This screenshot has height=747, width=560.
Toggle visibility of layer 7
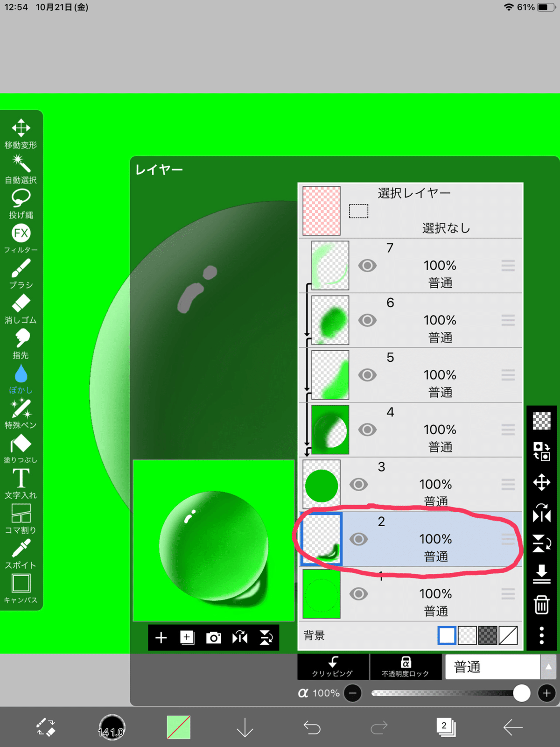click(x=367, y=266)
